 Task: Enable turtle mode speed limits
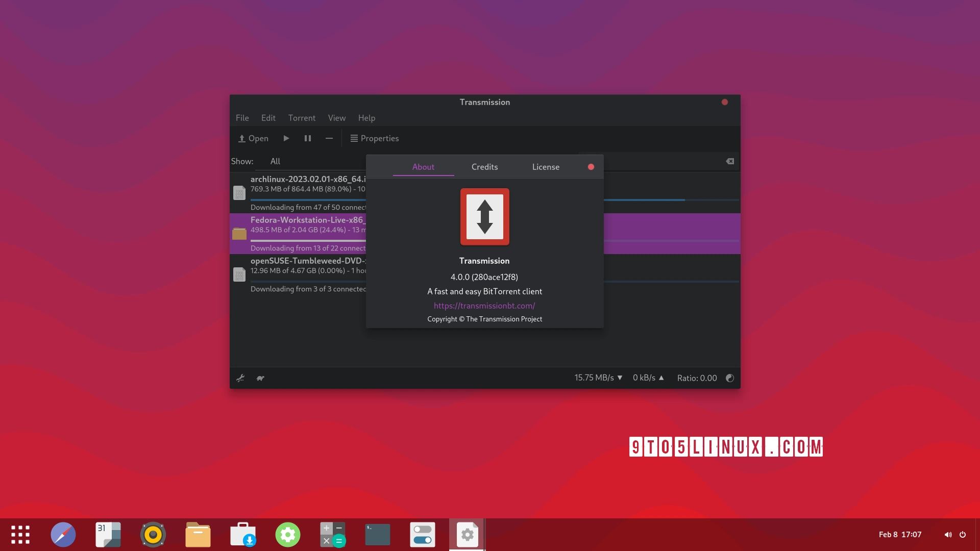point(260,378)
